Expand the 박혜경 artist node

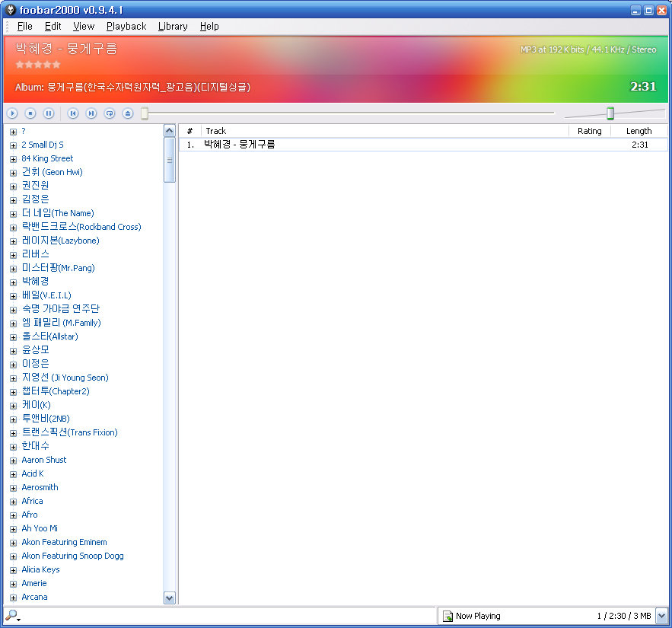pos(13,282)
